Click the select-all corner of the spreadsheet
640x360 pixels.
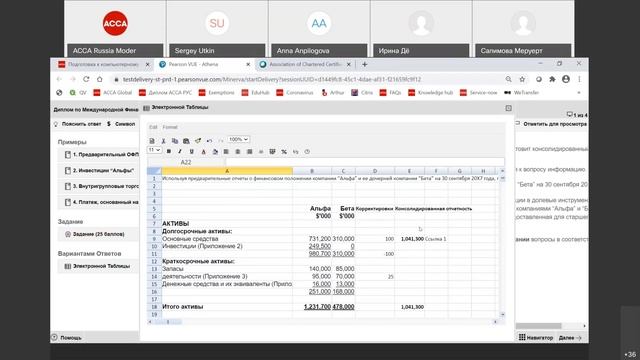click(154, 171)
